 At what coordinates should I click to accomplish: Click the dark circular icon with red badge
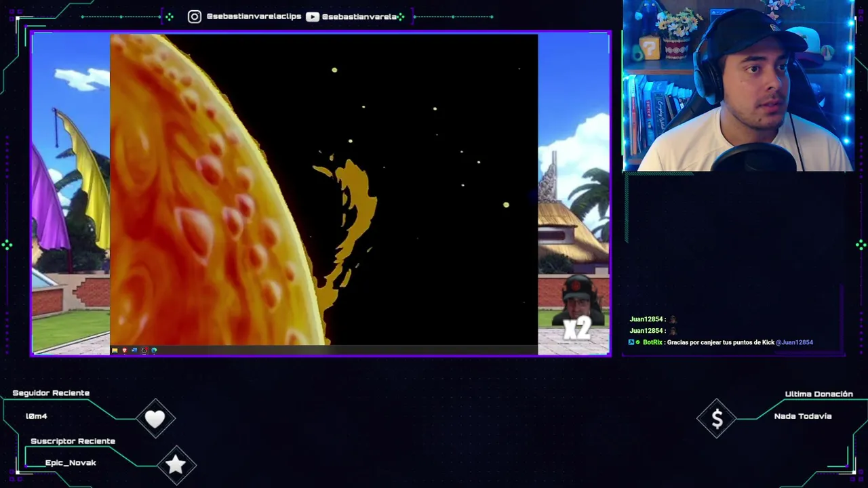(x=144, y=350)
